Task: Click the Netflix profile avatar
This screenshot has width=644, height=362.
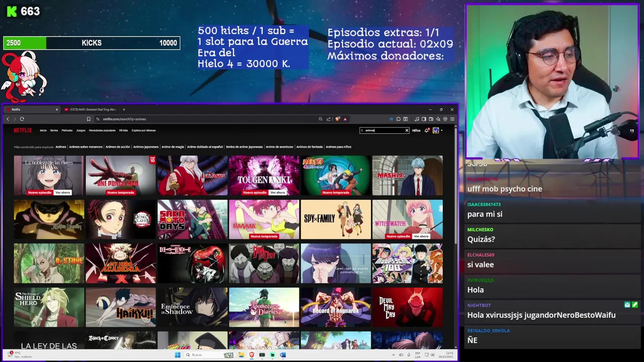Action: tap(436, 130)
